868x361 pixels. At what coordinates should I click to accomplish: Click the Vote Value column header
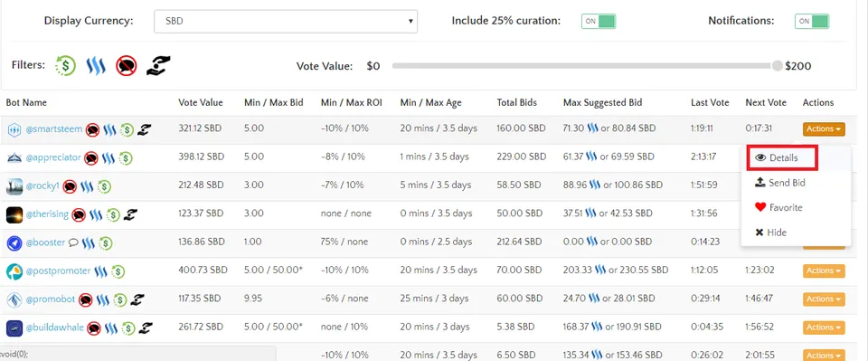201,102
